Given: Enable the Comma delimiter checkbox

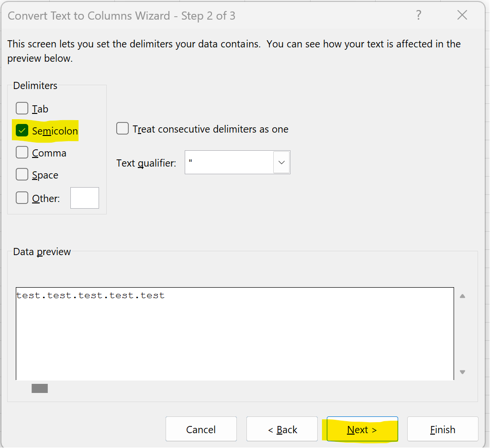Looking at the screenshot, I should click(22, 153).
